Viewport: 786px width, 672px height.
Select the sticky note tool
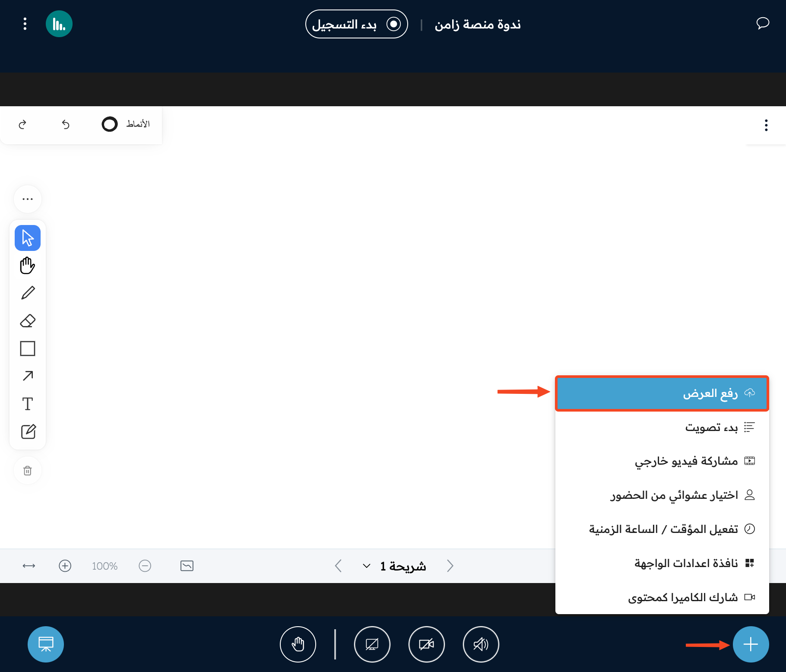28,431
